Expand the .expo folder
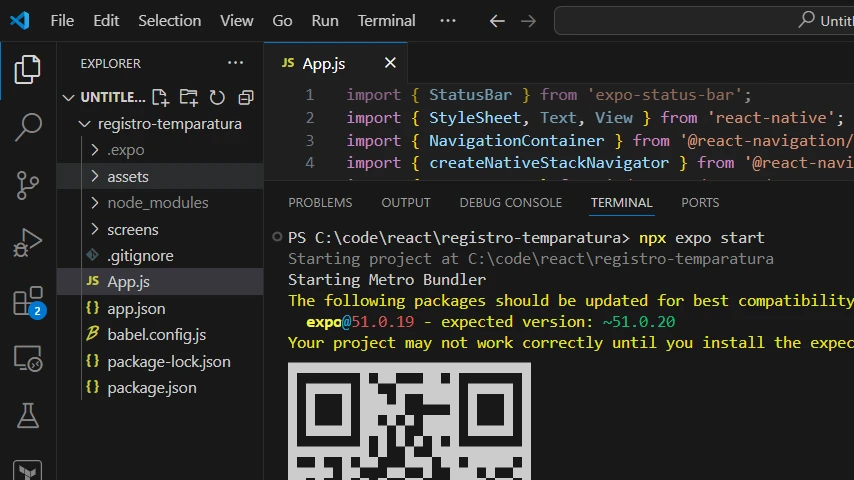The image size is (854, 480). (95, 150)
